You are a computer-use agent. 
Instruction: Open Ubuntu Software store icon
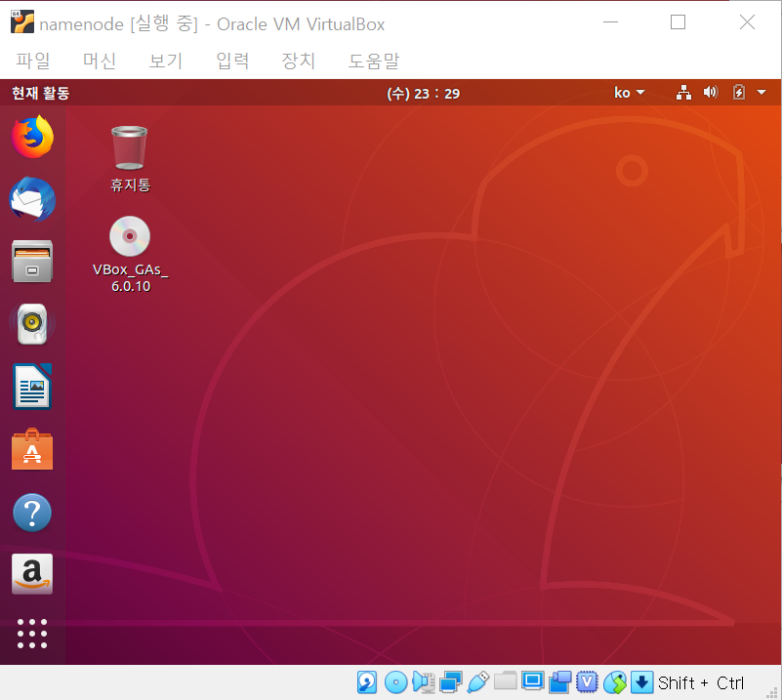[32, 449]
